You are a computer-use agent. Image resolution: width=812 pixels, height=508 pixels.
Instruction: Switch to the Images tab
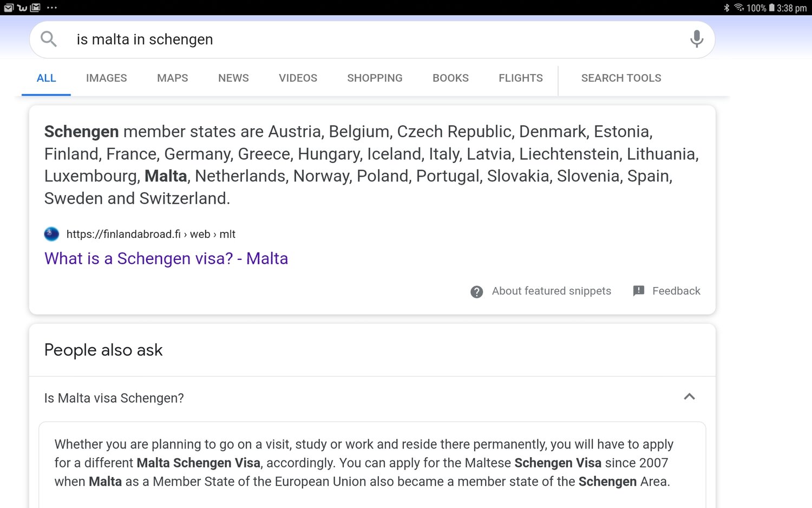[107, 78]
